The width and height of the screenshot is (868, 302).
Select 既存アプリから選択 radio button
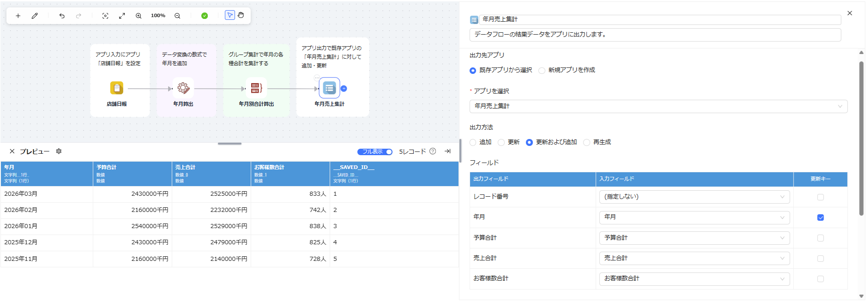[473, 71]
